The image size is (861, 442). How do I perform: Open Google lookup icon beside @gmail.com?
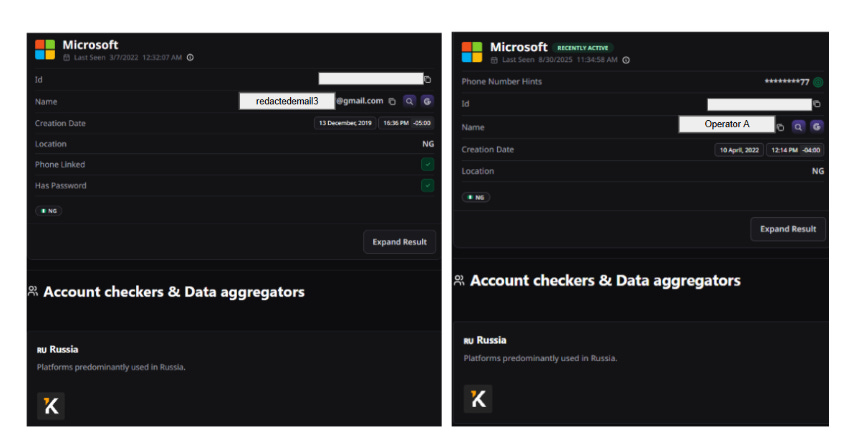click(427, 101)
